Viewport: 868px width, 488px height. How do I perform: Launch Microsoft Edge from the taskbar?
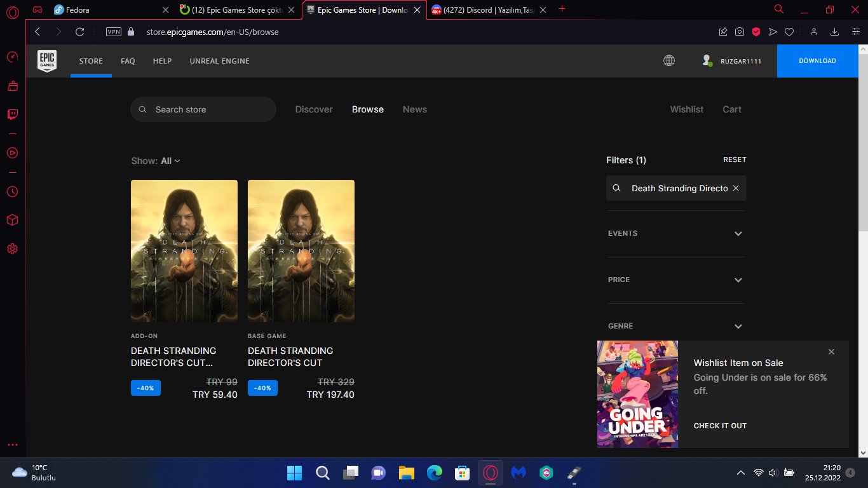(x=435, y=473)
